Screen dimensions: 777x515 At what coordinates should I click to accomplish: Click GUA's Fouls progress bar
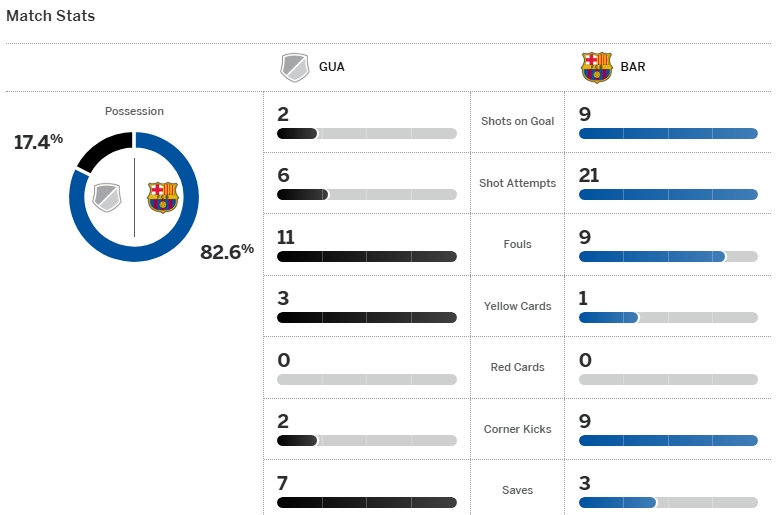tap(367, 257)
